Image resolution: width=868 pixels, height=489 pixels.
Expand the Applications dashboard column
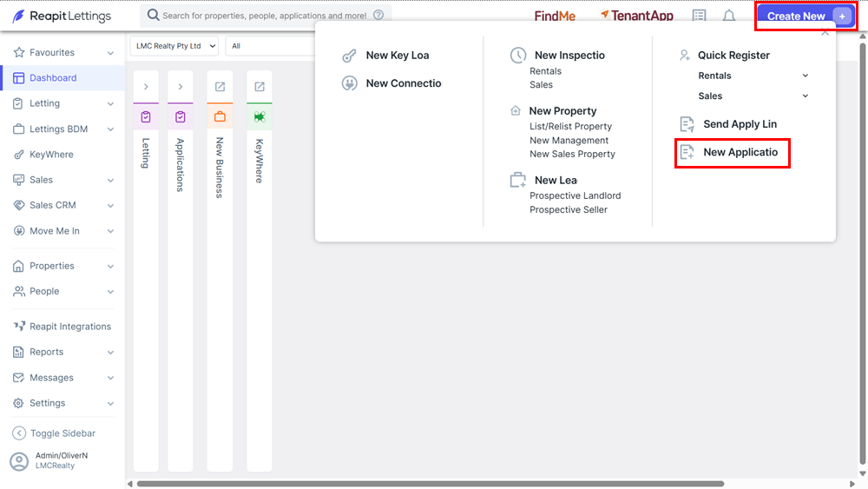(x=181, y=86)
